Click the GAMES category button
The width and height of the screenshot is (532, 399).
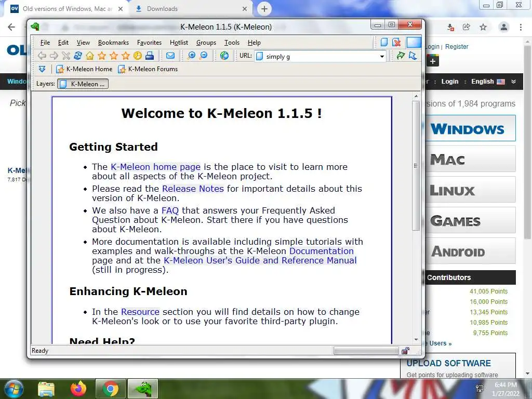pos(470,220)
